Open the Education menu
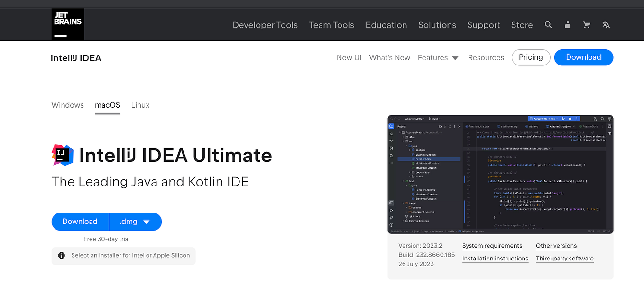 tap(386, 25)
